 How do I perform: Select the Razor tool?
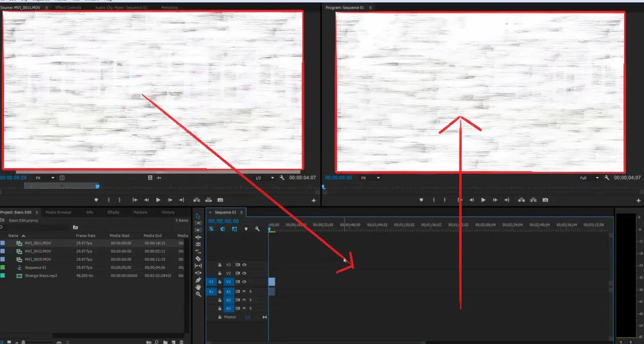198,259
